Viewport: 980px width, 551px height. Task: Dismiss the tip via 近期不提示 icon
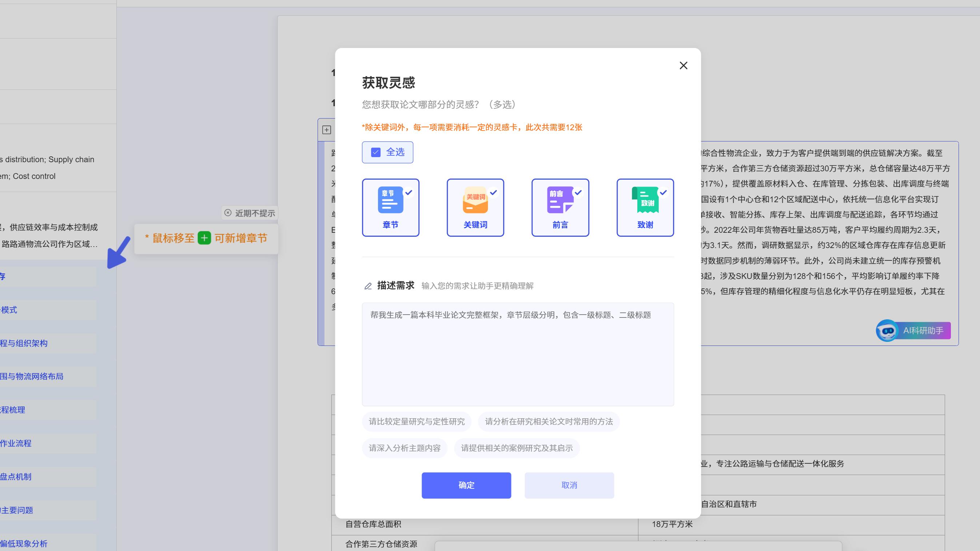point(228,213)
